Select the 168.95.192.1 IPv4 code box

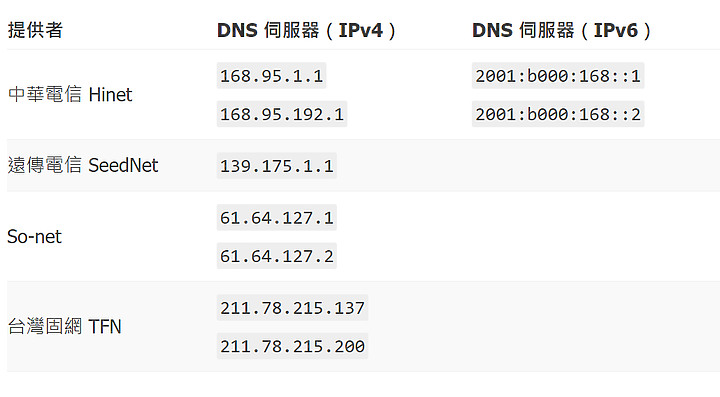click(281, 114)
